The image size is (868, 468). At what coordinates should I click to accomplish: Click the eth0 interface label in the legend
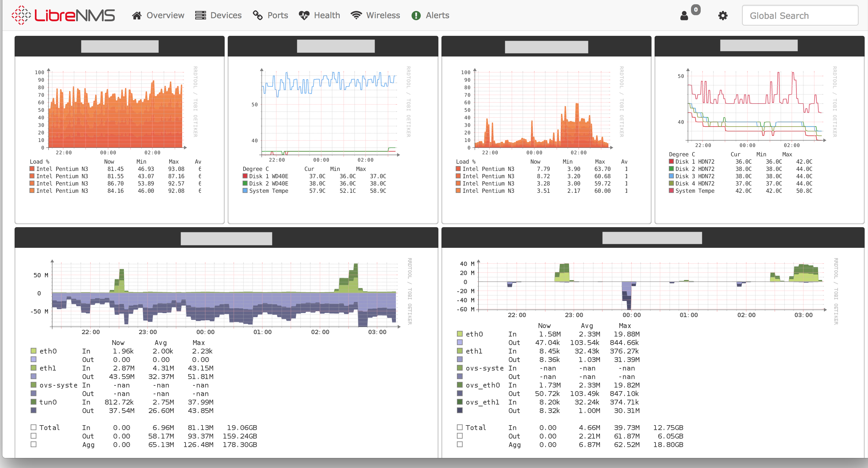[48, 351]
